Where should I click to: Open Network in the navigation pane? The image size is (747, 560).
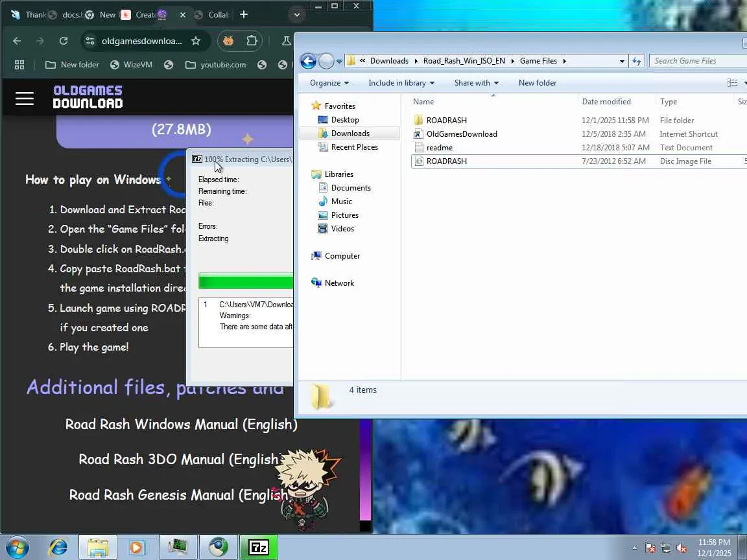[339, 283]
